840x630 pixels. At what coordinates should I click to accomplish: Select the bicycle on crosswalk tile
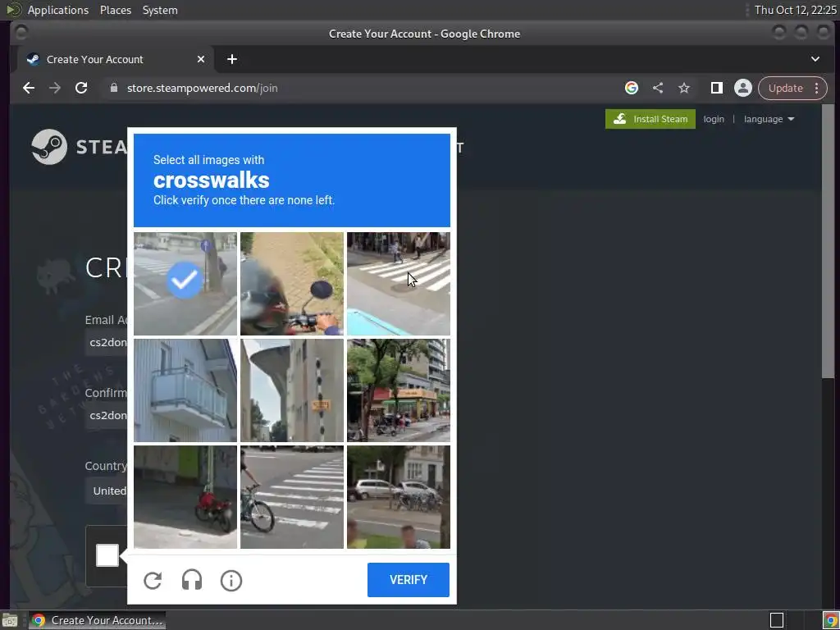[x=292, y=496]
